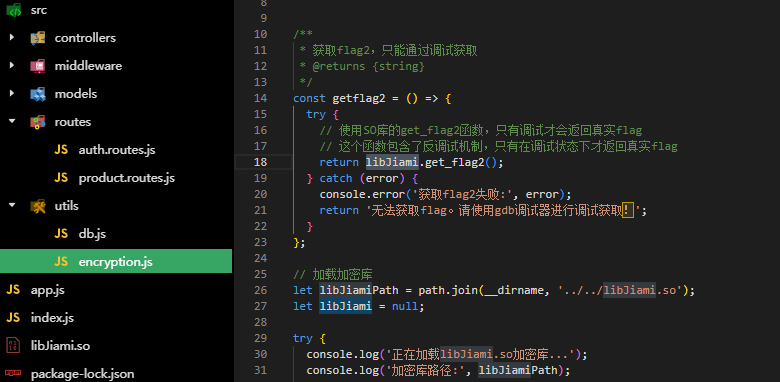Select the models folder label
The width and height of the screenshot is (780, 382).
(x=76, y=94)
